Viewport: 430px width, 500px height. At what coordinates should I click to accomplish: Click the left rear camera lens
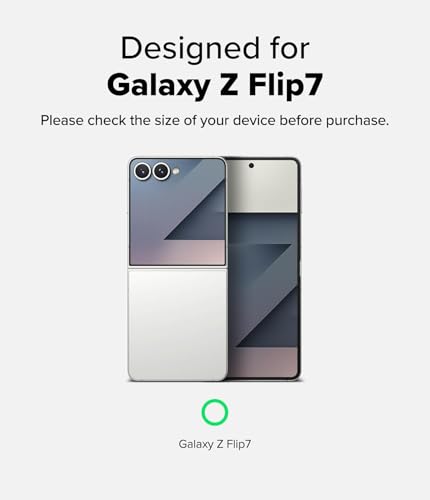142,171
